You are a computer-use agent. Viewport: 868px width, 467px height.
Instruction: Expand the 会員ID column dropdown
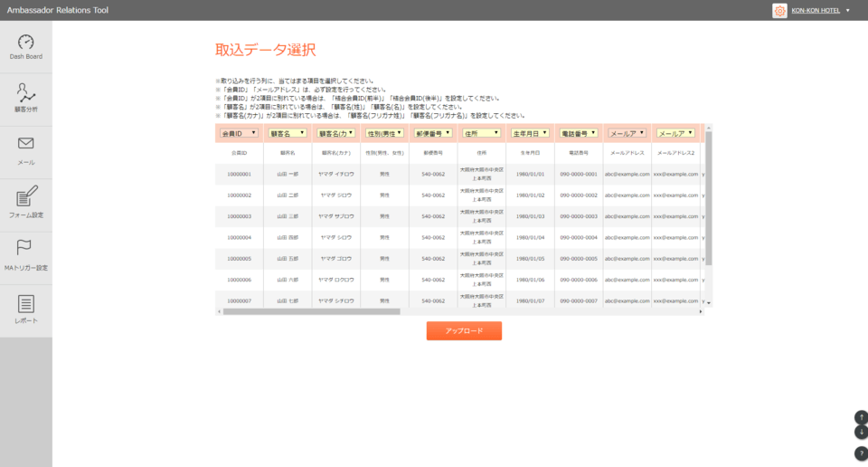(240, 133)
